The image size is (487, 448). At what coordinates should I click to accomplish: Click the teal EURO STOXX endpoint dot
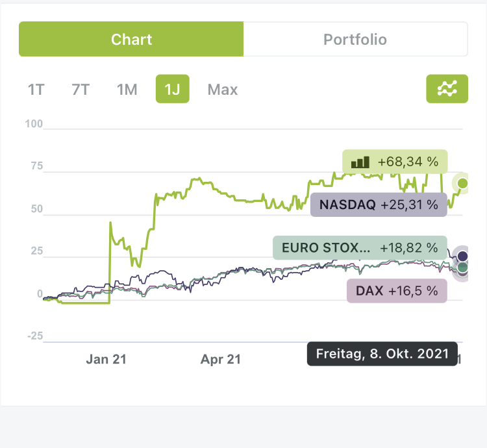click(x=462, y=267)
